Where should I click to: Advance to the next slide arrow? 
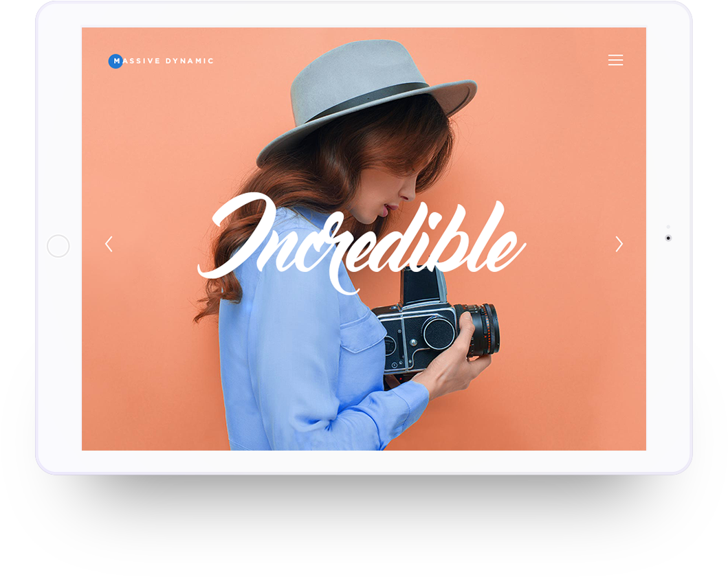(x=619, y=244)
